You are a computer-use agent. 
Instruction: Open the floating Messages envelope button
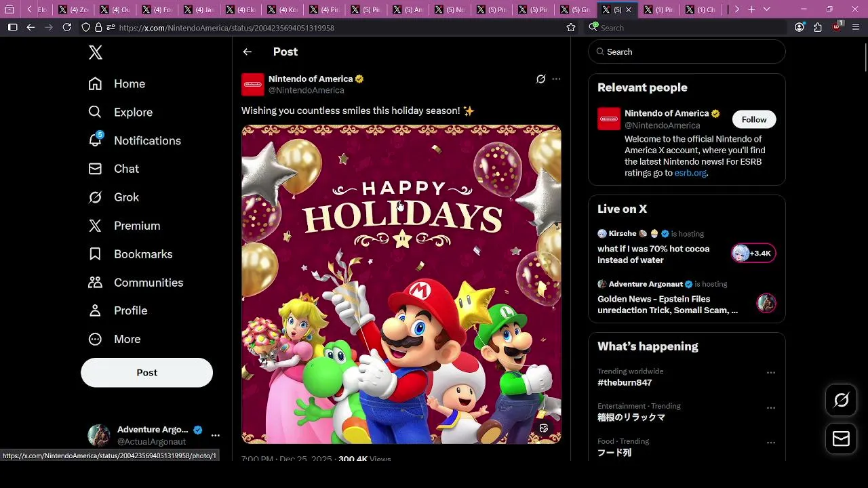(841, 439)
